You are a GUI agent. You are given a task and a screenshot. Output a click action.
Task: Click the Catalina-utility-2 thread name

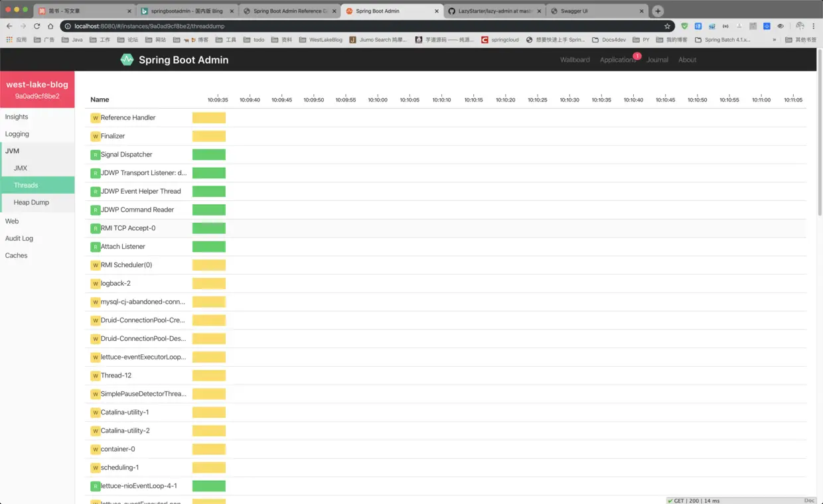125,431
